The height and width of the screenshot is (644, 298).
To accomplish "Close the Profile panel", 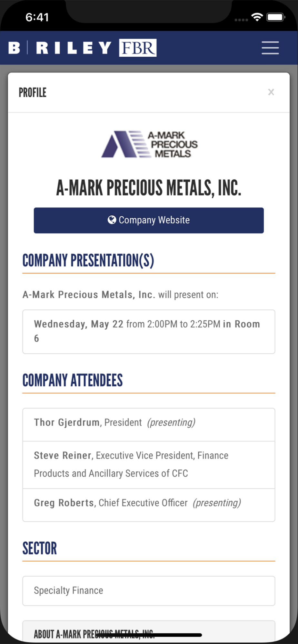I will tap(271, 92).
